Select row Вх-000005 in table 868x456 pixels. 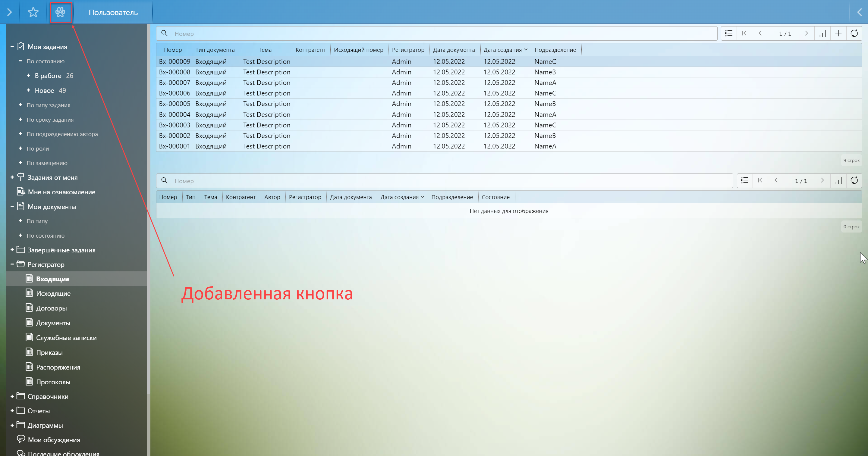coord(175,104)
